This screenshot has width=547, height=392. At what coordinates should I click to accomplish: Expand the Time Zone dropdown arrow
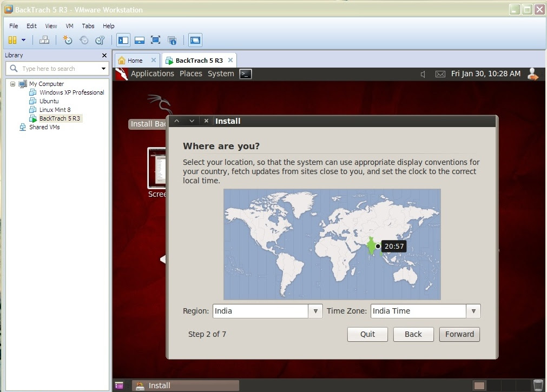(473, 311)
